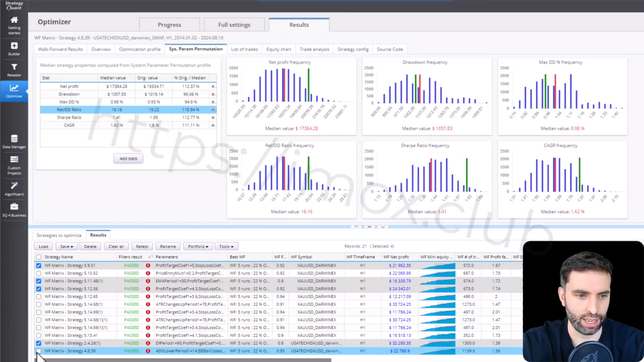Uncheck Strategy 5.12.56 checkbox
Image resolution: width=644 pixels, height=362 pixels.
coord(39,289)
